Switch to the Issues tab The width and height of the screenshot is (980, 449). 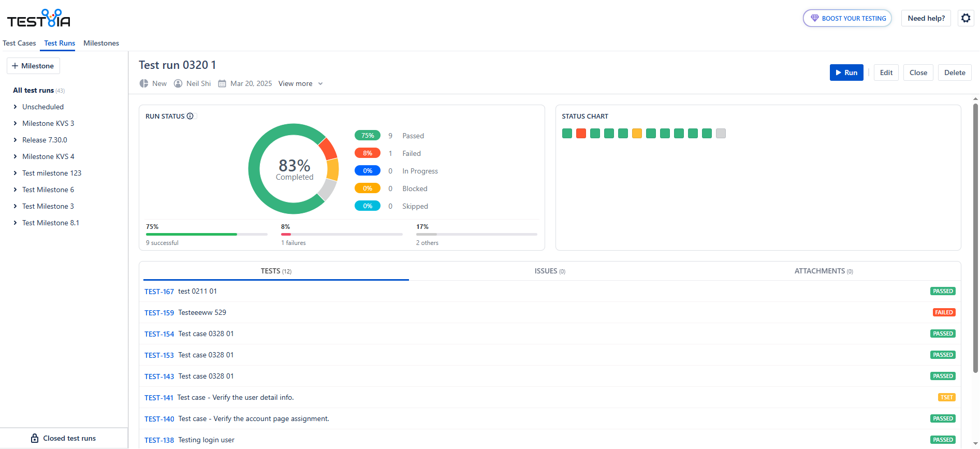click(x=549, y=271)
